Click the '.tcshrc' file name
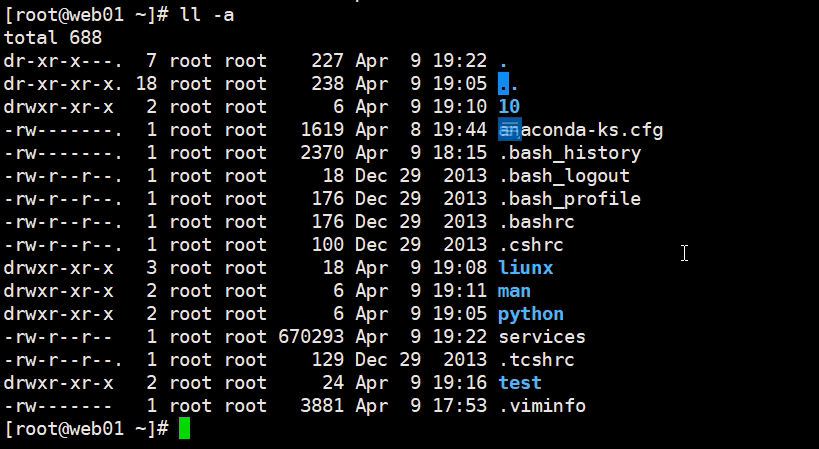Screen dimensions: 819x449 tap(536, 360)
